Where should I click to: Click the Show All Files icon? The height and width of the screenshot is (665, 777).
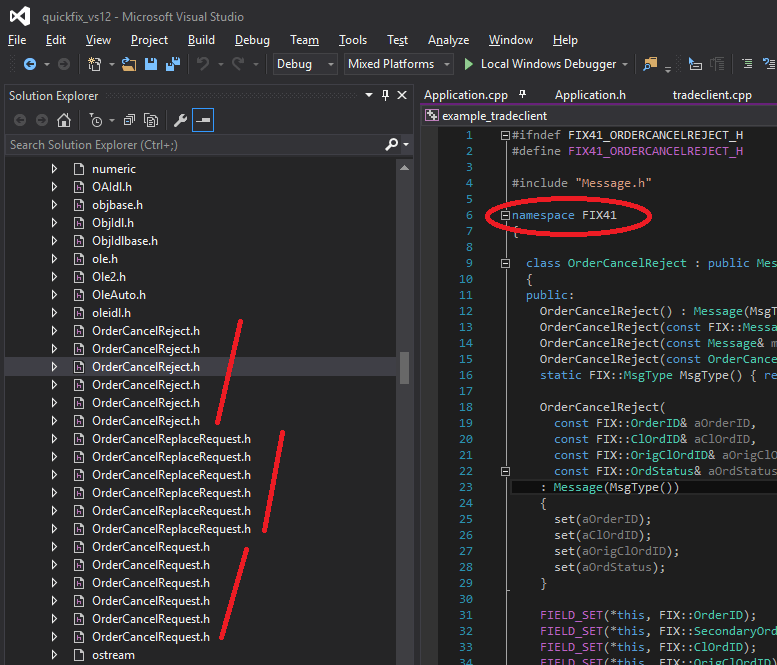(x=151, y=120)
